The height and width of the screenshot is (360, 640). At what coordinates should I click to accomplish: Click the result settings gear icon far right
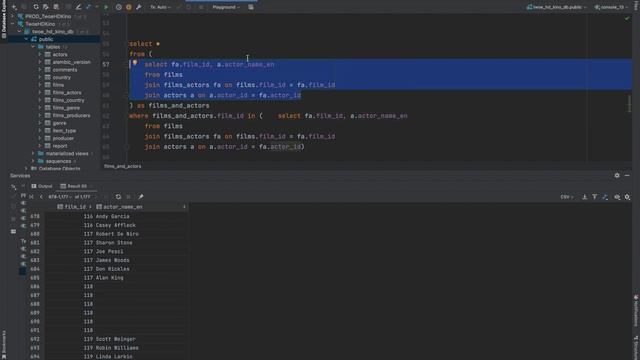627,197
